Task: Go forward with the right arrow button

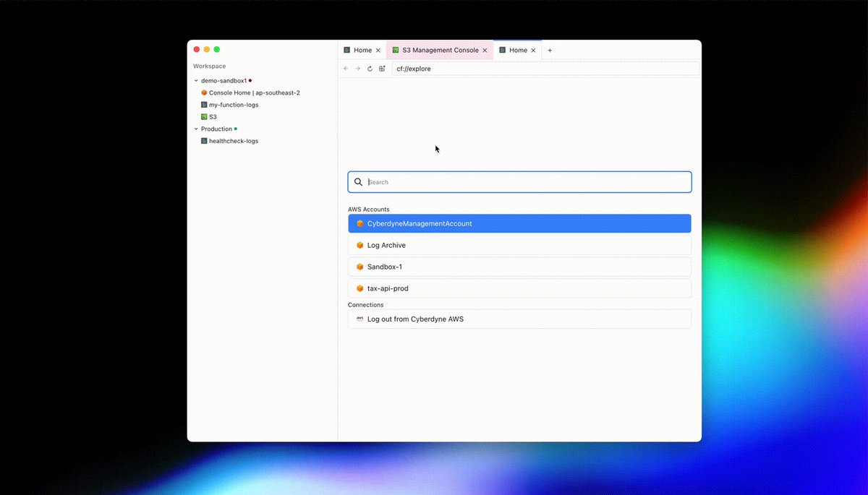Action: pyautogui.click(x=357, y=69)
